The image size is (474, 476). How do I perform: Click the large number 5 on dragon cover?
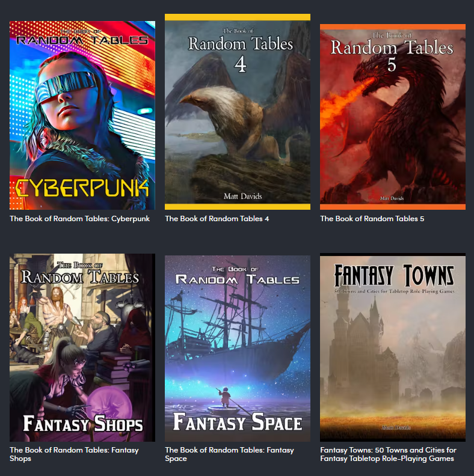tap(392, 64)
